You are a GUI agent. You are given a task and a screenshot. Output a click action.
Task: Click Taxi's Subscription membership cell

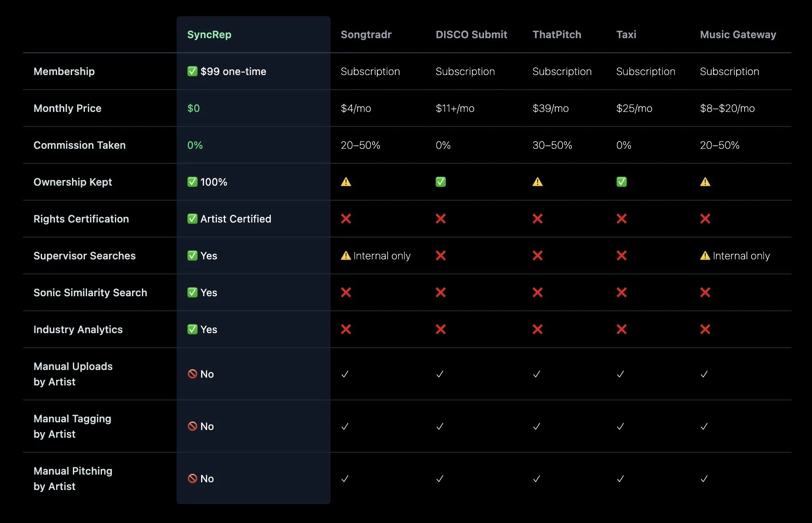[646, 72]
